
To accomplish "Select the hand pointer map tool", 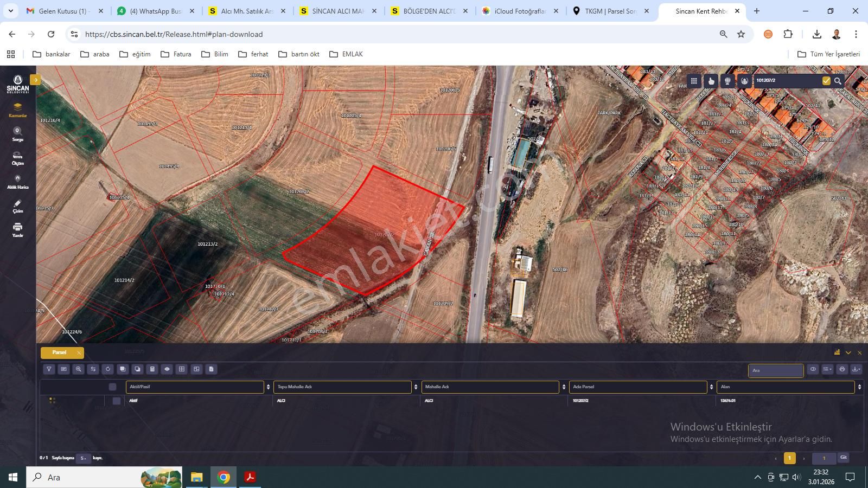I will click(x=711, y=80).
